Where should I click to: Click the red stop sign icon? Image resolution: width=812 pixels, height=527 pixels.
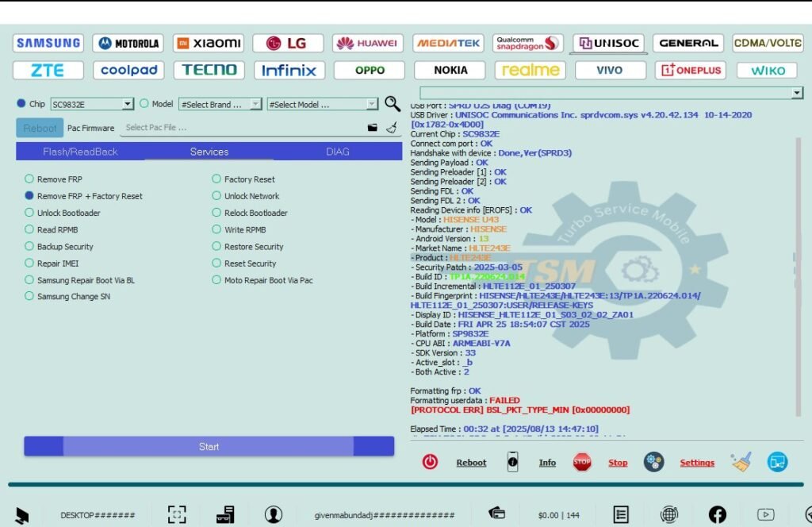581,462
